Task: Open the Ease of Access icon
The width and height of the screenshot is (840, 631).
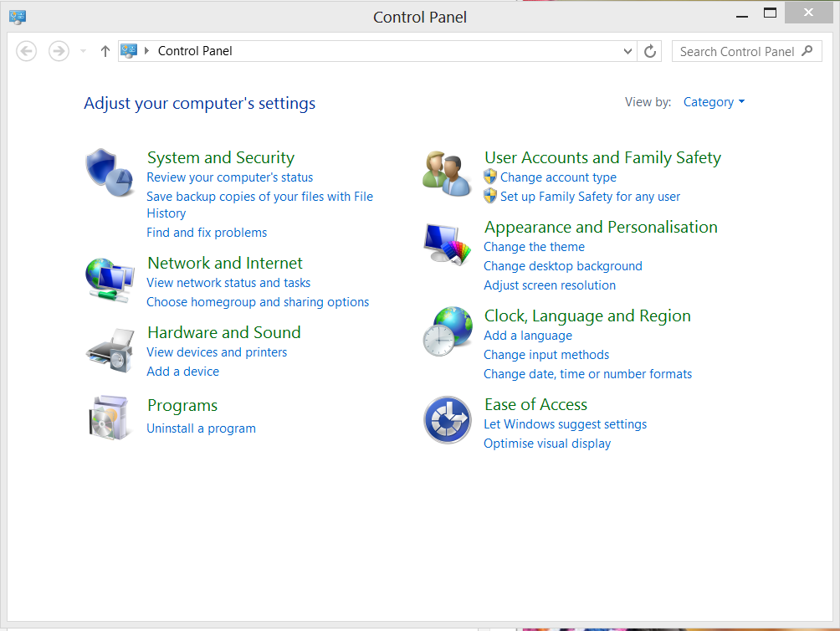Action: [x=448, y=419]
